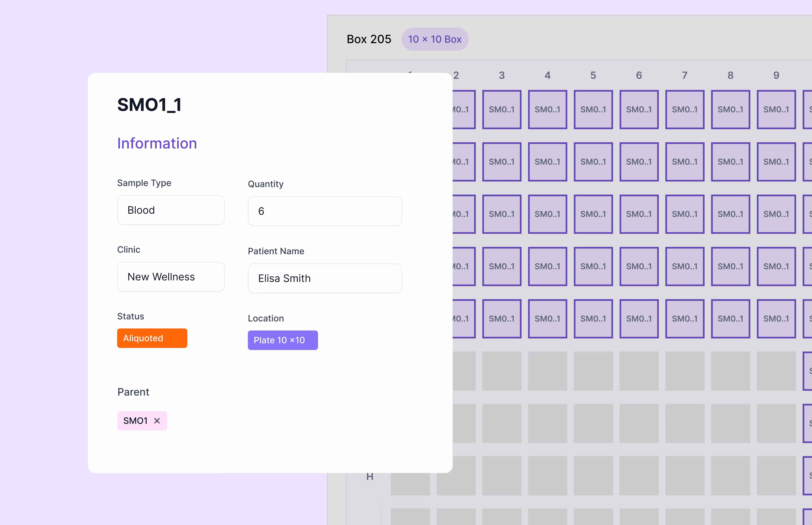Click the orange Aliquoted status badge

(152, 338)
